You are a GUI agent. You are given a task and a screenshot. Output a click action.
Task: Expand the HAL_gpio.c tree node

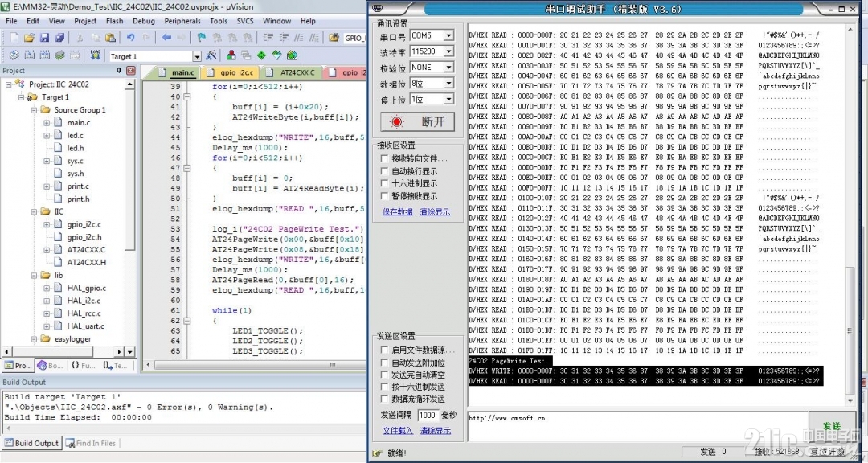47,288
